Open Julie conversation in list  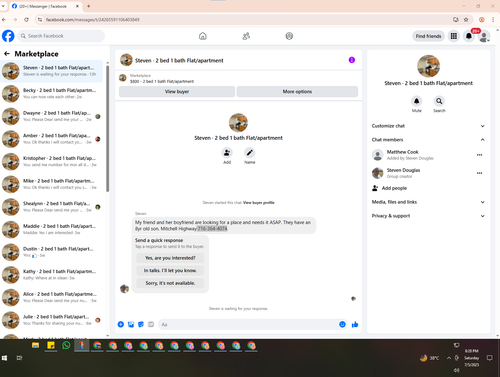(52, 320)
